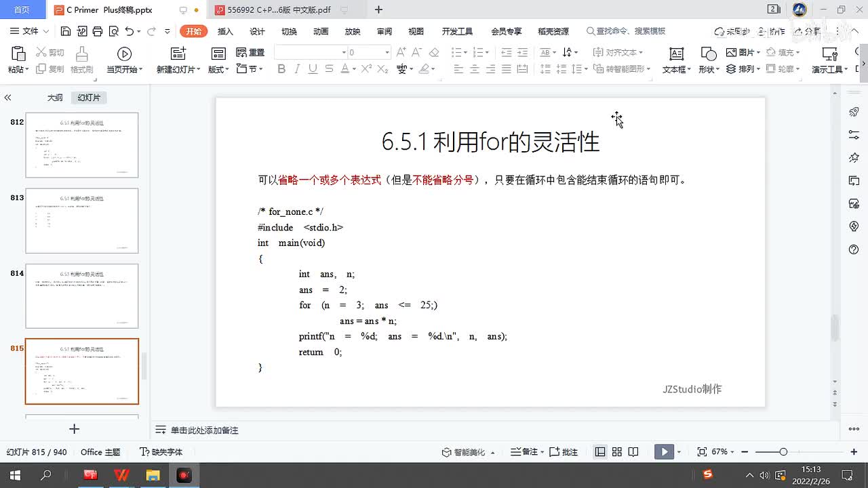Click the Center align paragraph icon

pos(474,68)
